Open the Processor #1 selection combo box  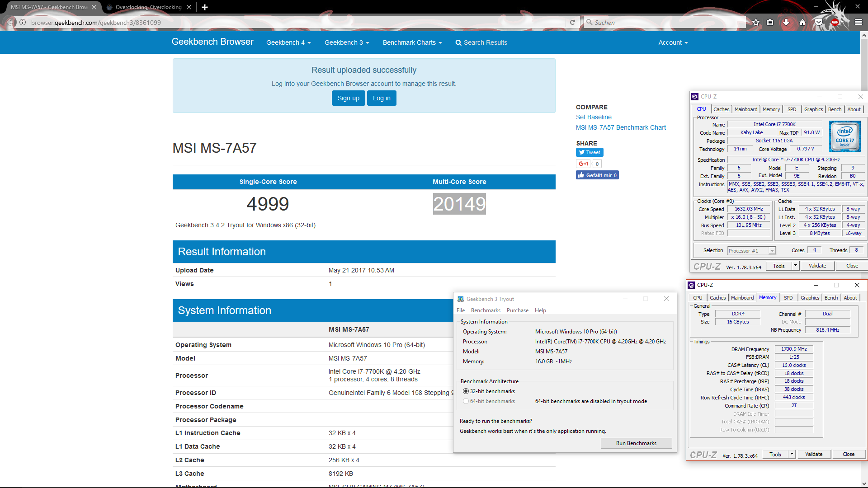click(x=751, y=251)
